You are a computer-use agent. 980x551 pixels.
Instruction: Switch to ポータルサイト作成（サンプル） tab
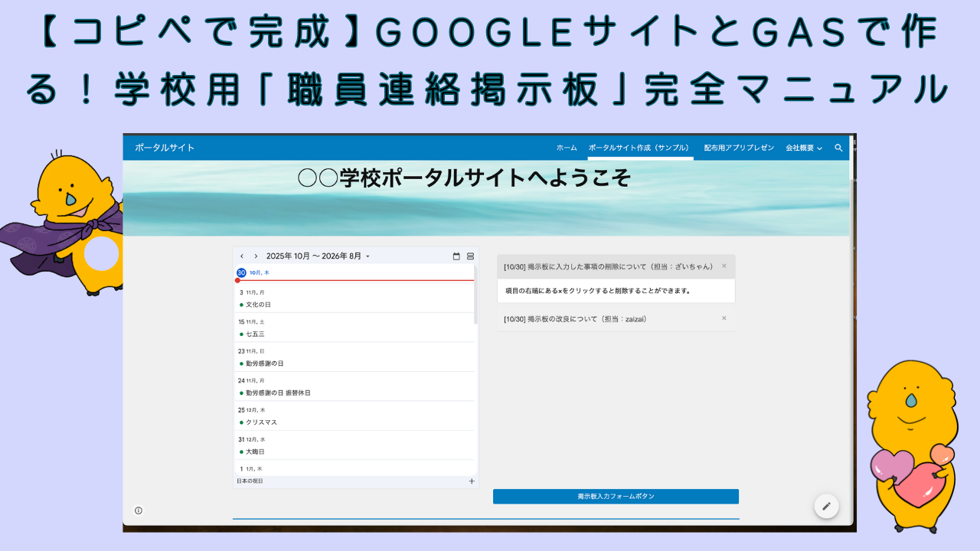click(640, 148)
